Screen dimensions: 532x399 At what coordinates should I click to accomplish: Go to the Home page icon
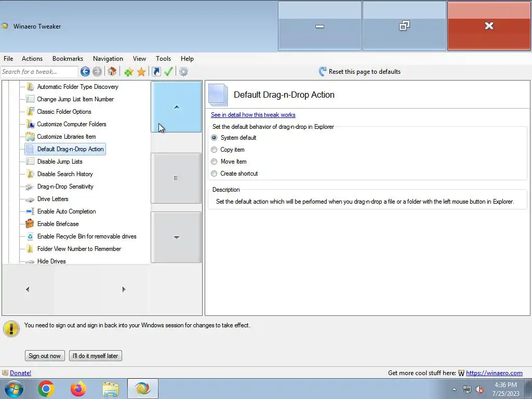point(112,72)
